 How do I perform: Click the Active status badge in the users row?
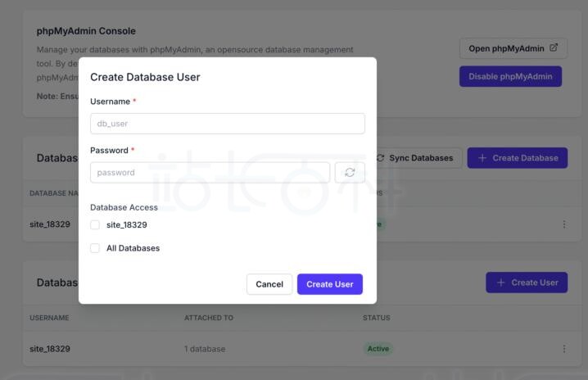(x=378, y=349)
